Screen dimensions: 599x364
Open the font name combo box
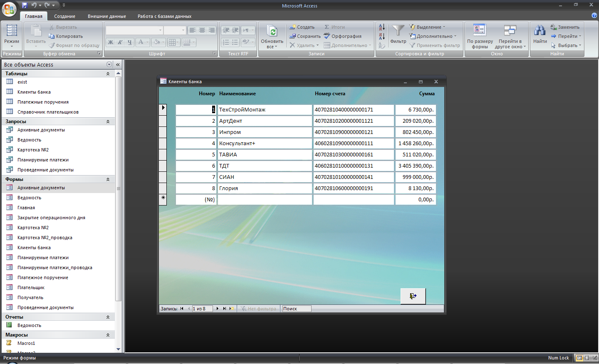click(x=134, y=30)
